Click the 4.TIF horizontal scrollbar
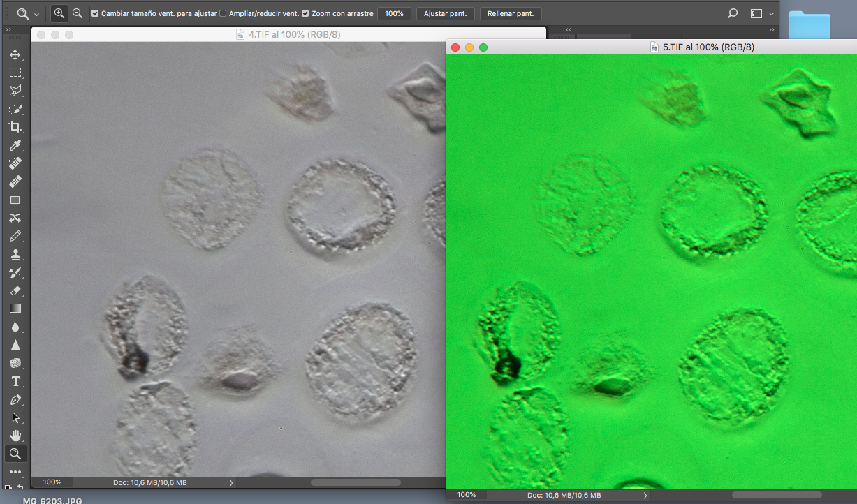Viewport: 857px width, 504px height. coord(356,482)
